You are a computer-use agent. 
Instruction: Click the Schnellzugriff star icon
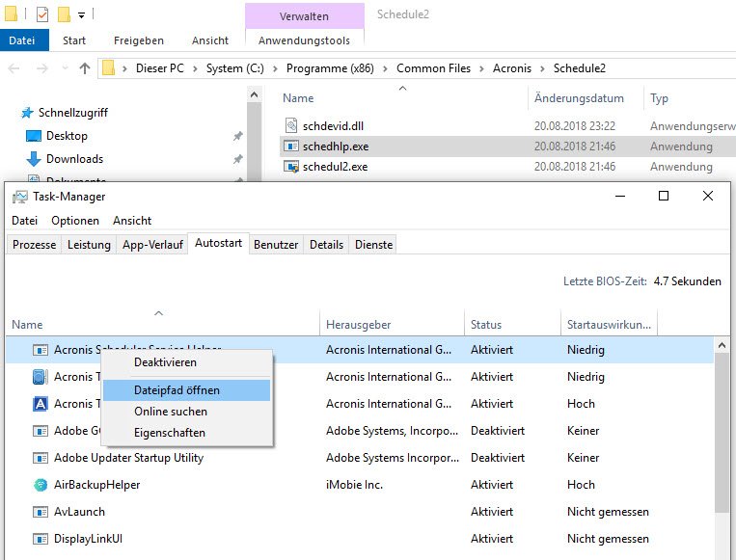tap(27, 113)
